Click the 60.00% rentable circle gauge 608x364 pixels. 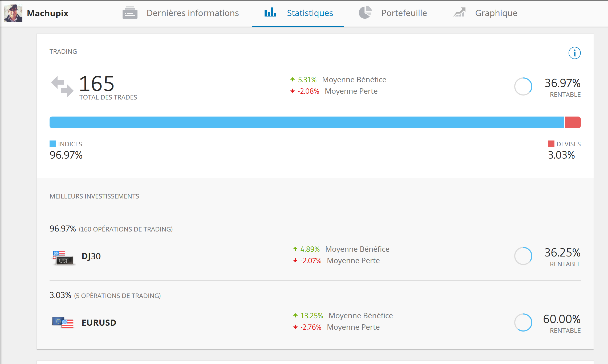point(523,322)
